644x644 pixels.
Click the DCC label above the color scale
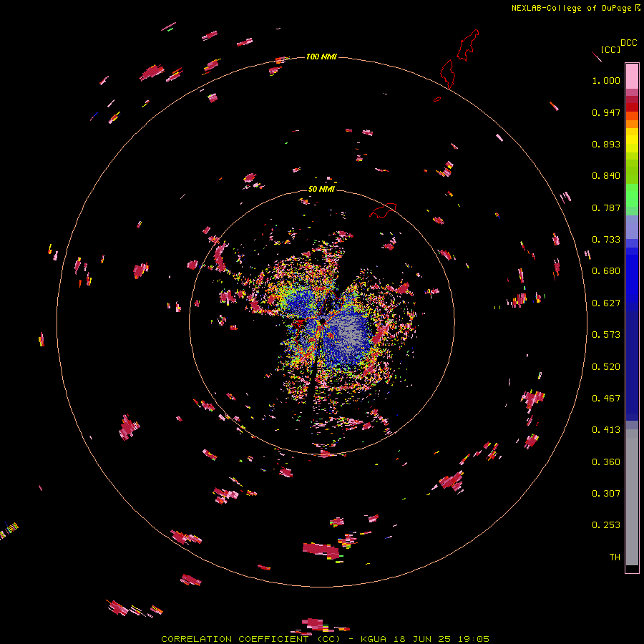click(629, 43)
